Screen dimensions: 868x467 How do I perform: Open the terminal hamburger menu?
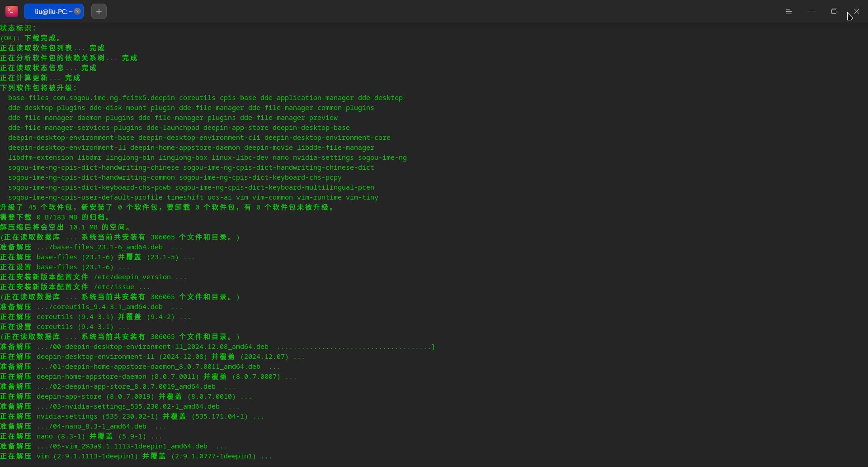[x=789, y=11]
